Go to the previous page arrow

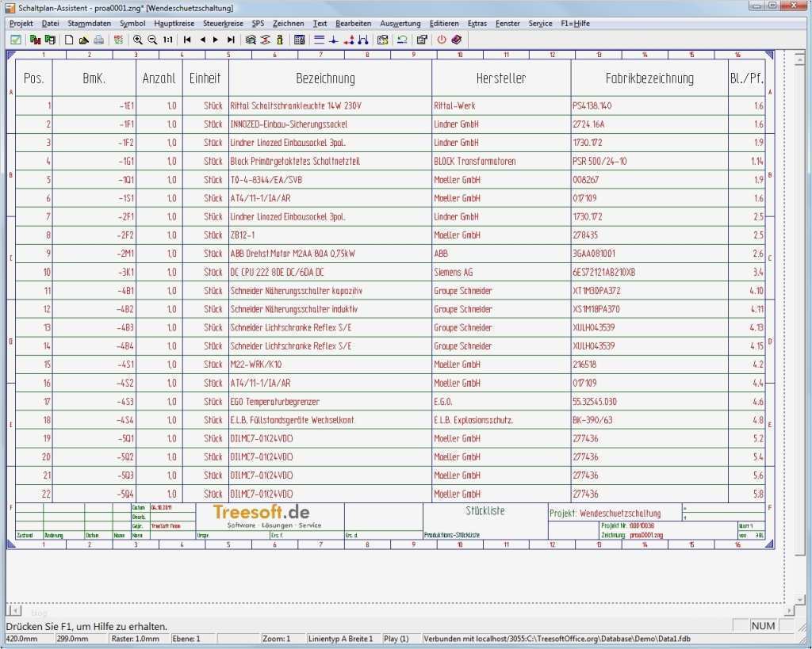click(x=202, y=39)
